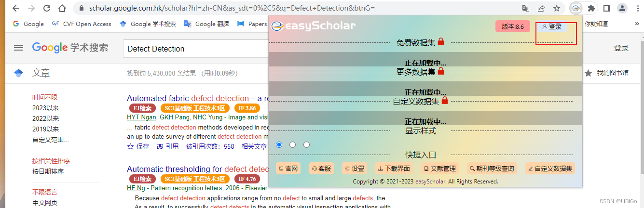644x208 pixels.
Task: Open the 自定义范围 date filter
Action: (51, 140)
